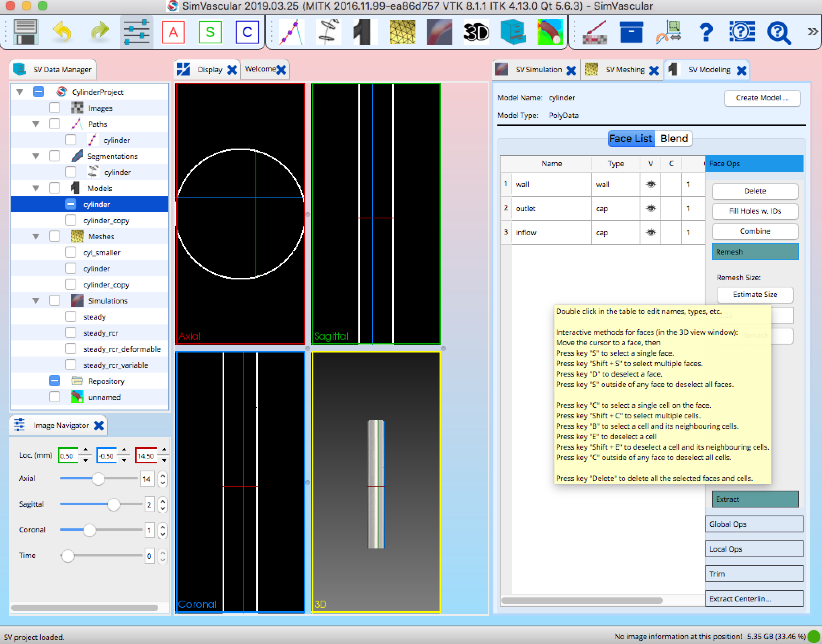Toggle the checkbox next to cylinder_copy model
822x644 pixels.
pos(71,220)
